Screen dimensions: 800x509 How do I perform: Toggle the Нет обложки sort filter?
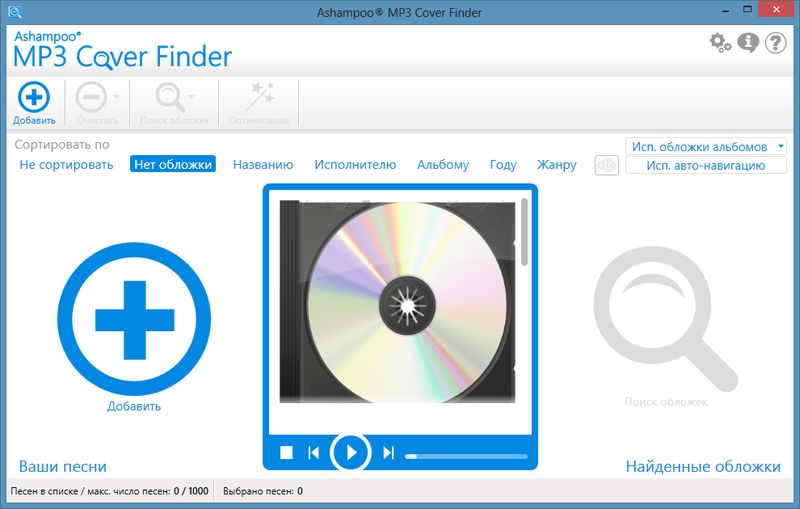click(173, 165)
